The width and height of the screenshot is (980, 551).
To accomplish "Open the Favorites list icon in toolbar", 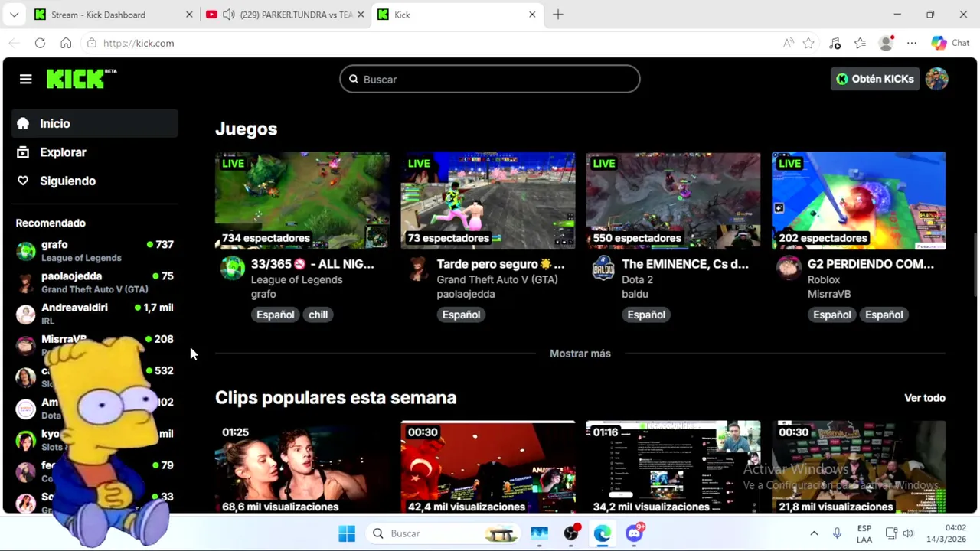I will [861, 43].
